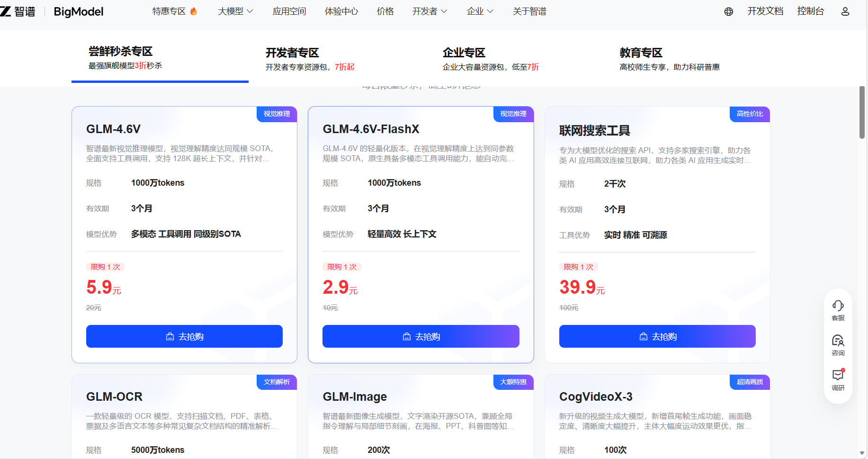Viewport: 868px width, 459px height.
Task: Open the 咨询 consultation icon
Action: tap(838, 341)
